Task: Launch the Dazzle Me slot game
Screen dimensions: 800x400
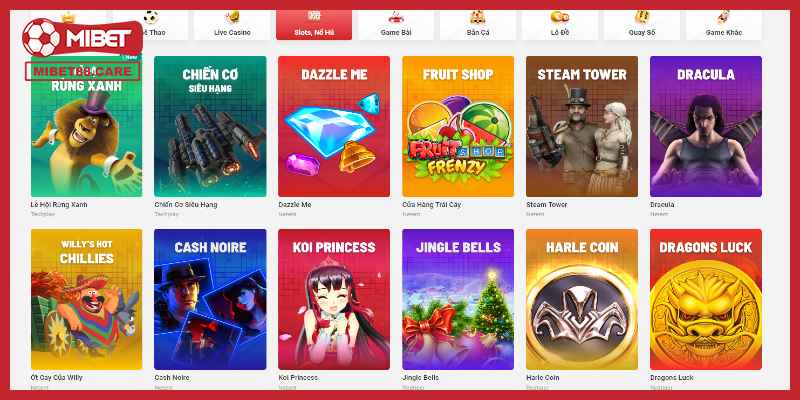Action: (334, 126)
